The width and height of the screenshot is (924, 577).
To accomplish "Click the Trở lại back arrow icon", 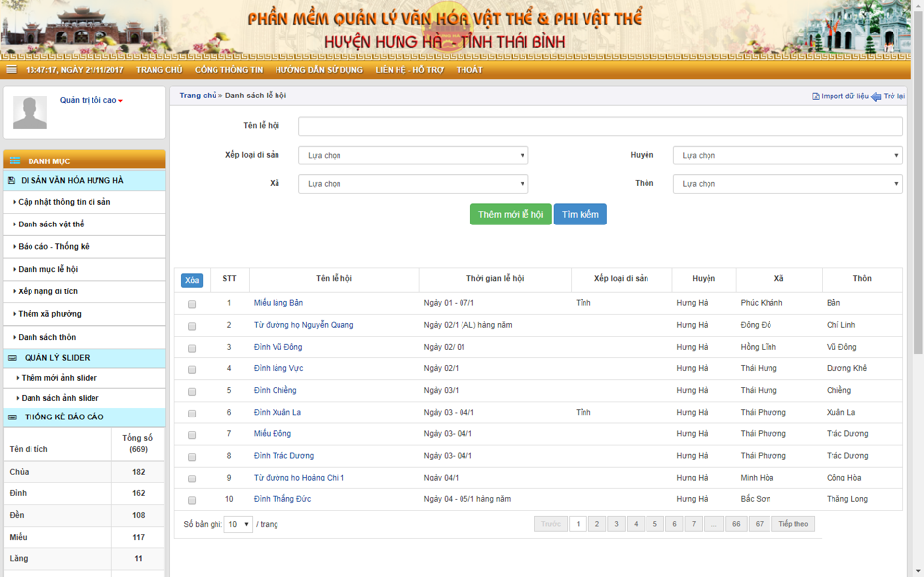I will click(876, 96).
